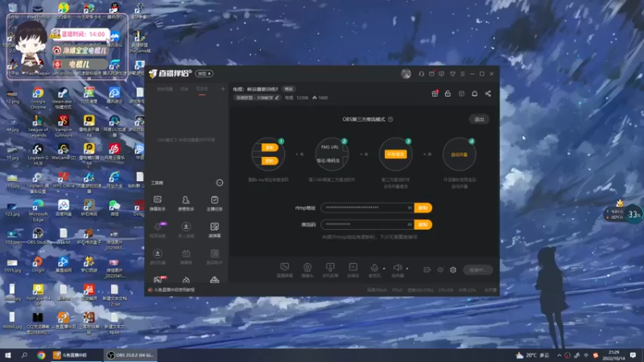Screen dimensions: 644x362
Task: Toggle rtmp地址 visibility eye
Action: 410,208
